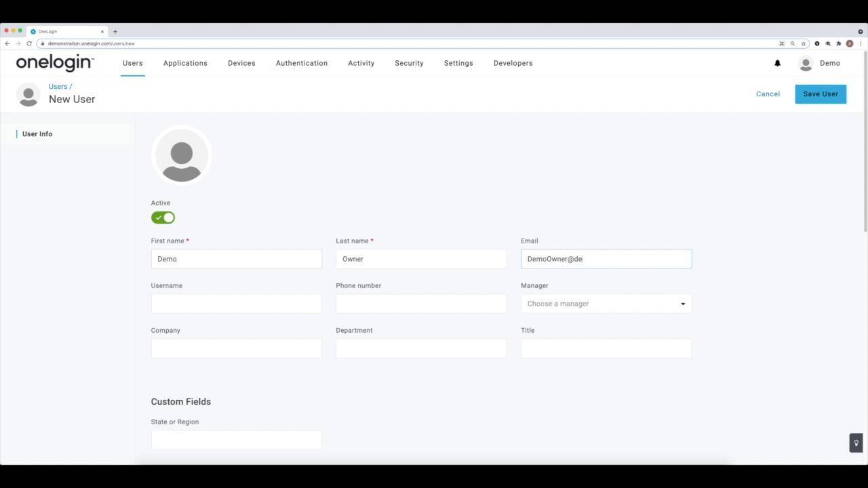The width and height of the screenshot is (868, 488).
Task: Open the Users breadcrumb link
Action: tap(57, 86)
